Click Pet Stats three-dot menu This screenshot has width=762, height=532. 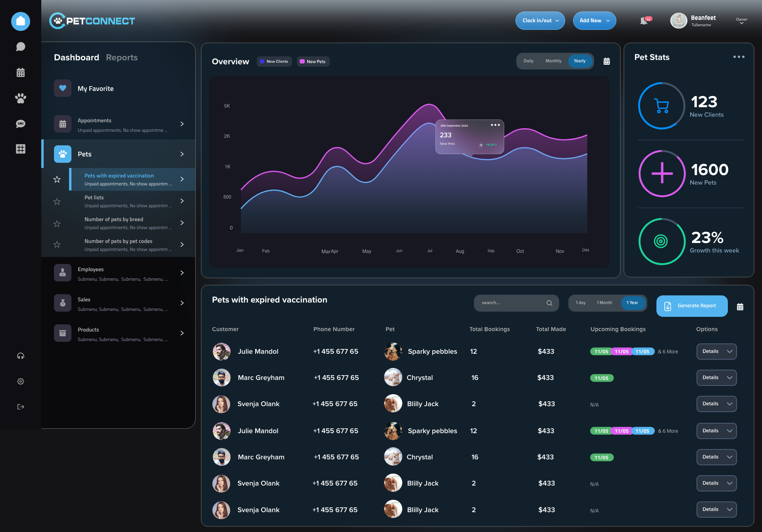739,57
